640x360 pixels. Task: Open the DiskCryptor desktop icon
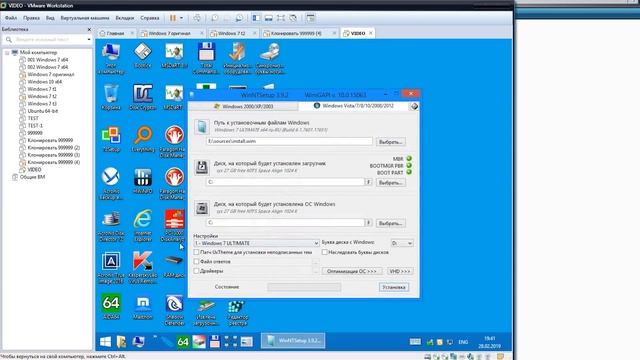click(142, 97)
